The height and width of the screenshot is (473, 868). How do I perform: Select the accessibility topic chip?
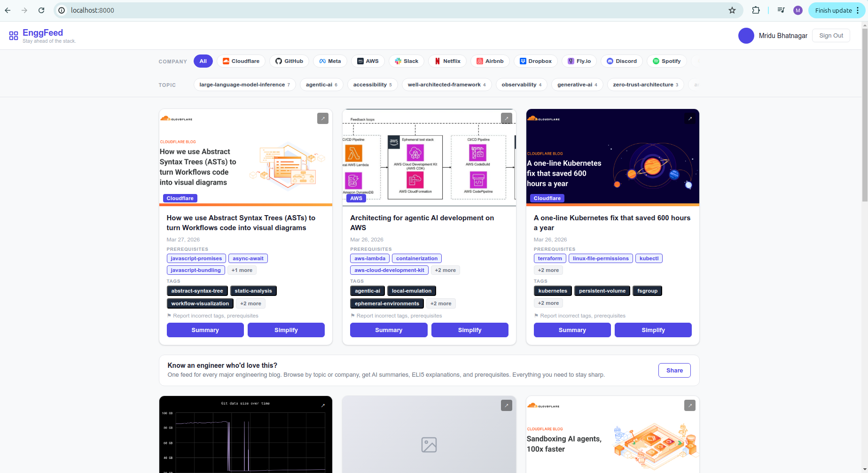coord(373,85)
